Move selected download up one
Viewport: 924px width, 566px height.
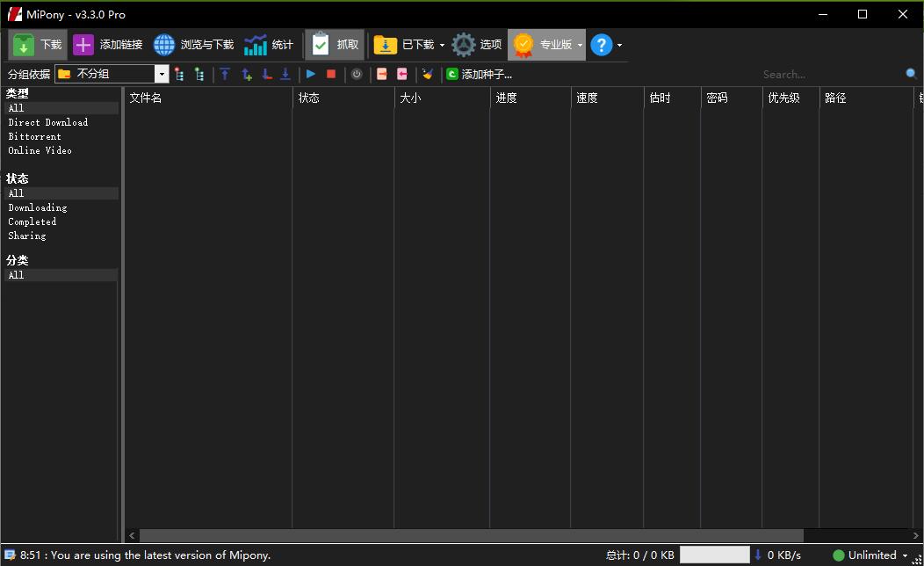pos(246,75)
